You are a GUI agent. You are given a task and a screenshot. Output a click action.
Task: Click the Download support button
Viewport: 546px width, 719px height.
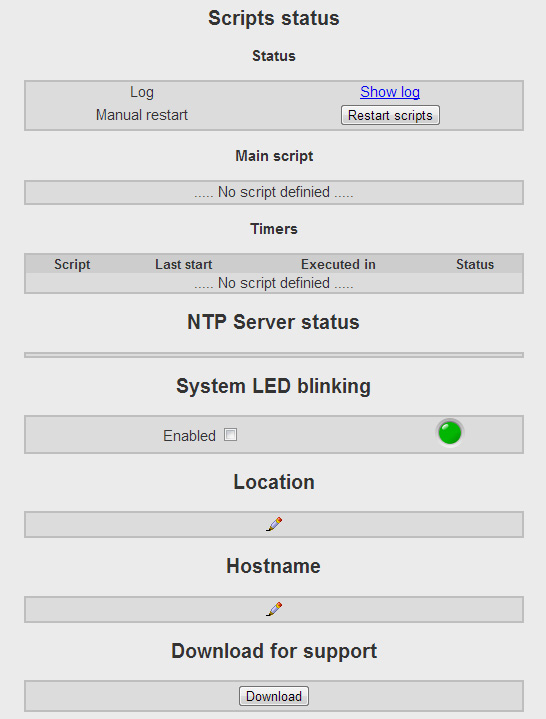tap(274, 696)
